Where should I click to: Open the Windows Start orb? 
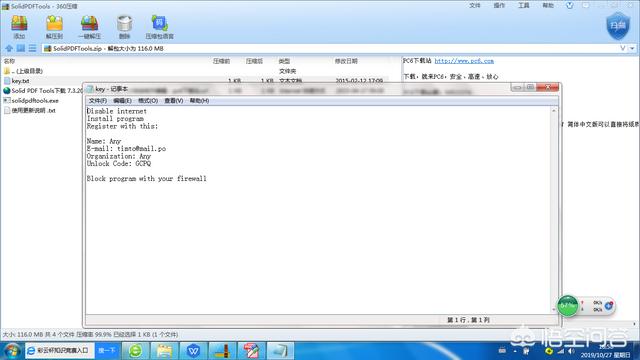pos(12,351)
